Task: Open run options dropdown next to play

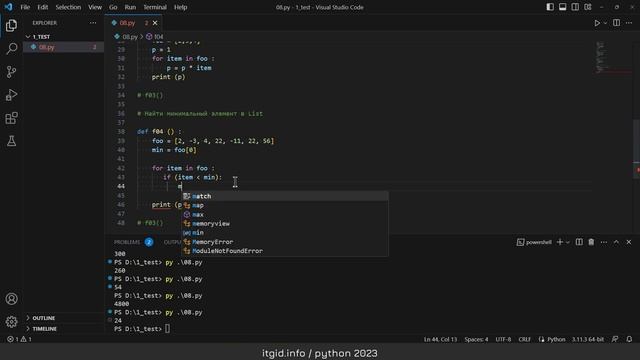Action: [x=605, y=23]
